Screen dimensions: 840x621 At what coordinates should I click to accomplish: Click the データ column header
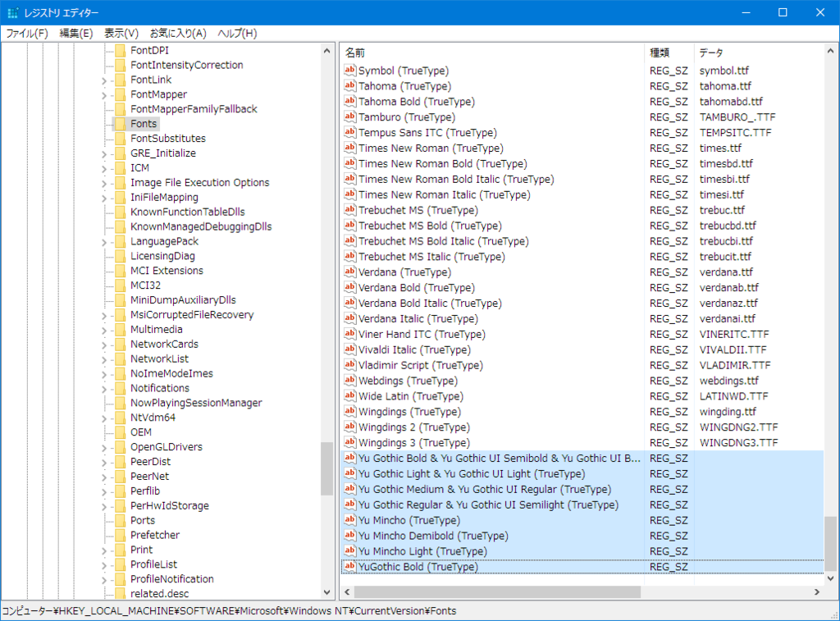point(759,53)
